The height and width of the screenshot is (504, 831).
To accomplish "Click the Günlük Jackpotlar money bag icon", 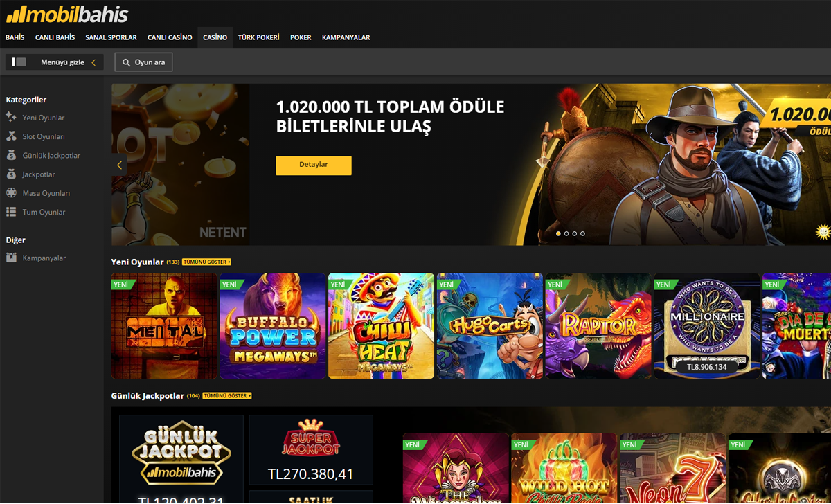I will (x=11, y=155).
